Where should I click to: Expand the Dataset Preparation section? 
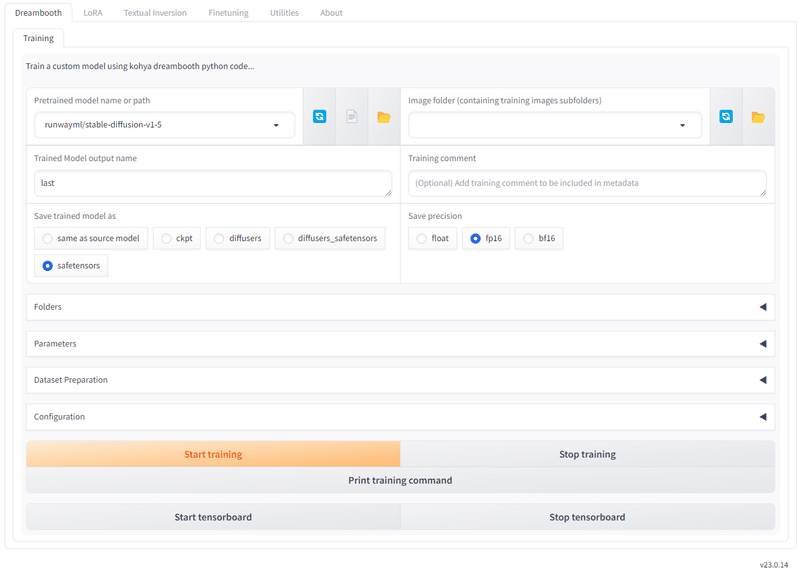[x=401, y=380]
